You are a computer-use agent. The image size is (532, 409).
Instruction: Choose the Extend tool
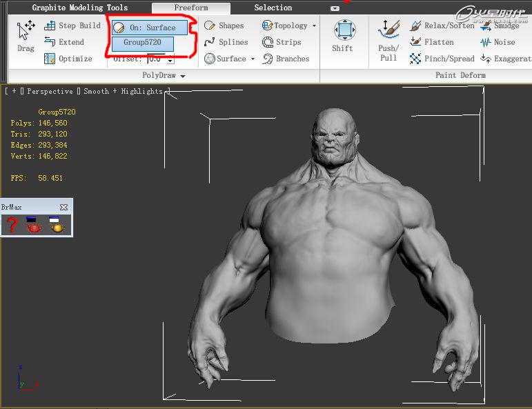click(64, 42)
